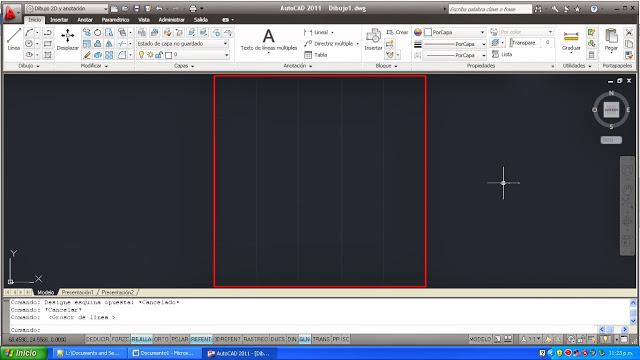
Task: Toggle ORTO mode in status bar
Action: tap(161, 339)
